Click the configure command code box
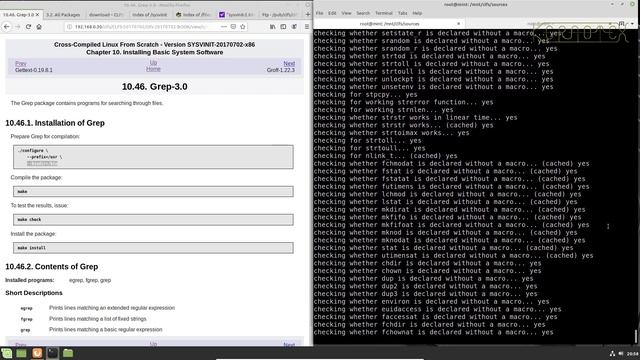 [x=153, y=157]
